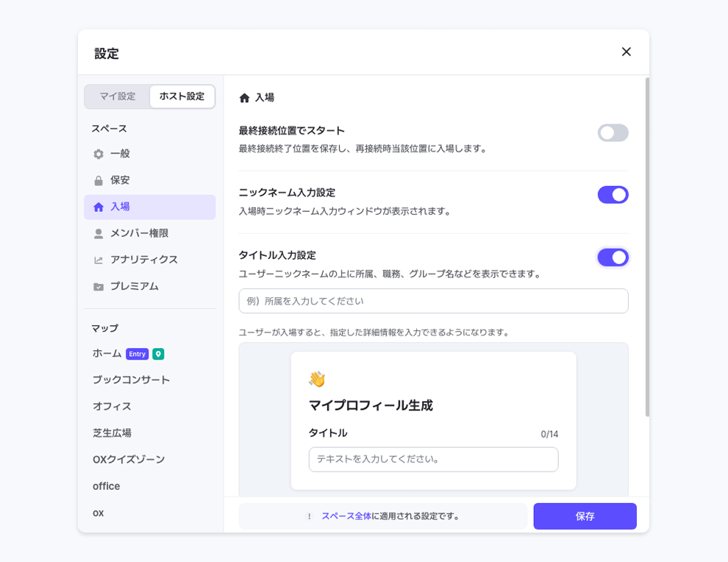
Task: Click the chart icon for アナリティクス
Action: click(99, 260)
